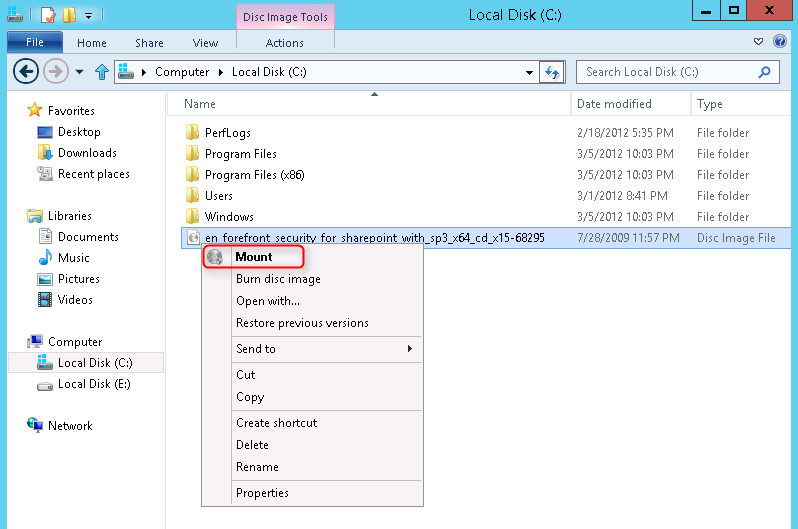Click the Music note icon in Libraries
This screenshot has width=798, height=529.
45,257
